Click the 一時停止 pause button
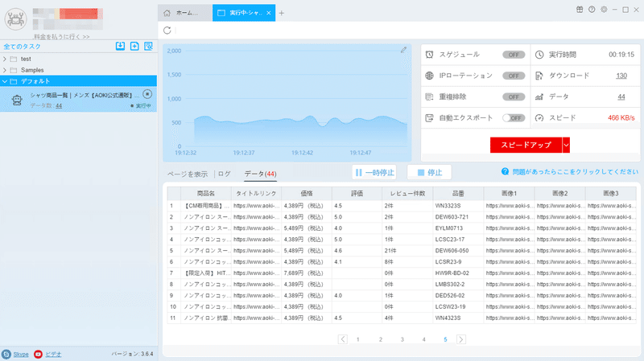 (x=374, y=172)
